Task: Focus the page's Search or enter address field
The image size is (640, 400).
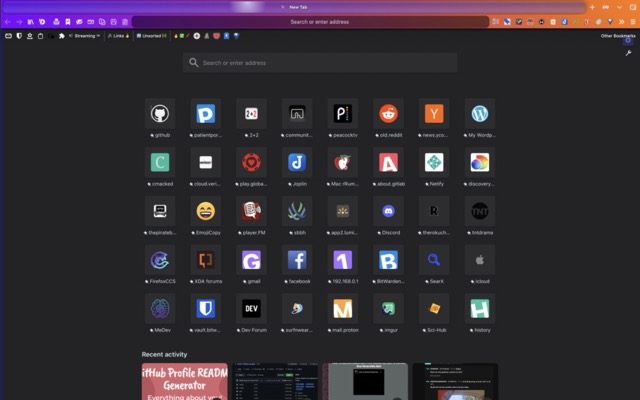Action: pos(320,62)
